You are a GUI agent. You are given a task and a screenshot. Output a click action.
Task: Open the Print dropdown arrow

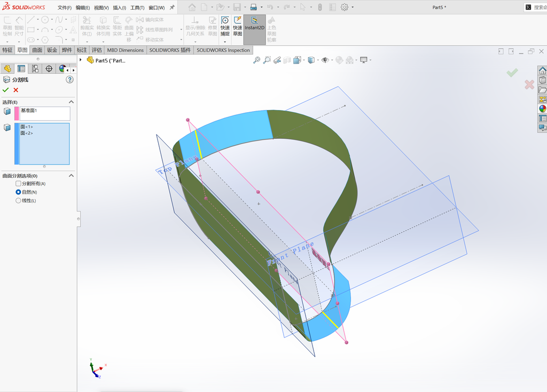[262, 7]
